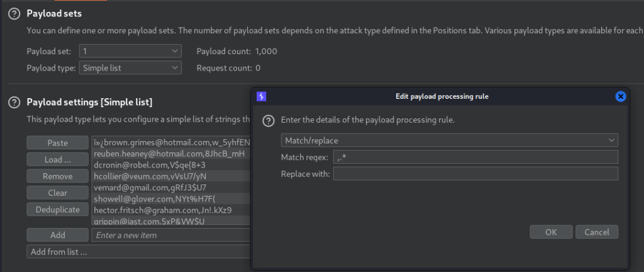The image size is (644, 272).
Task: Select the hector.fritsch@graham.com payload row
Action: point(171,210)
